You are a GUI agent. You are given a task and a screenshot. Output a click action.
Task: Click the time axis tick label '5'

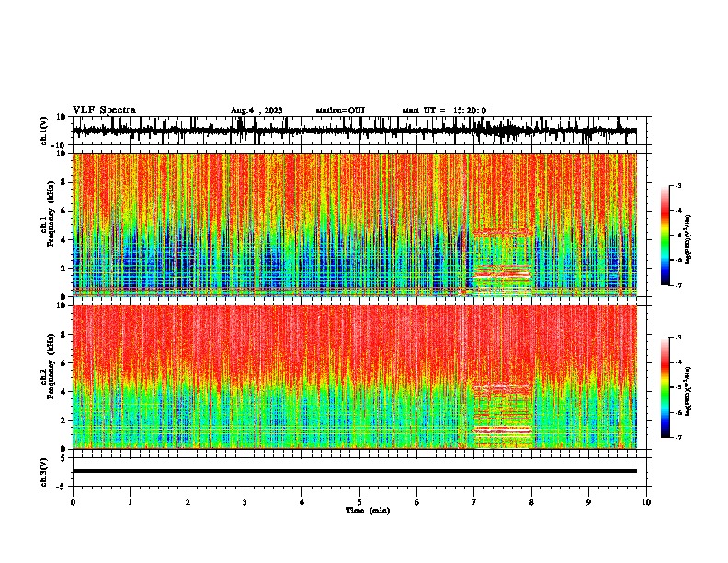[x=359, y=502]
